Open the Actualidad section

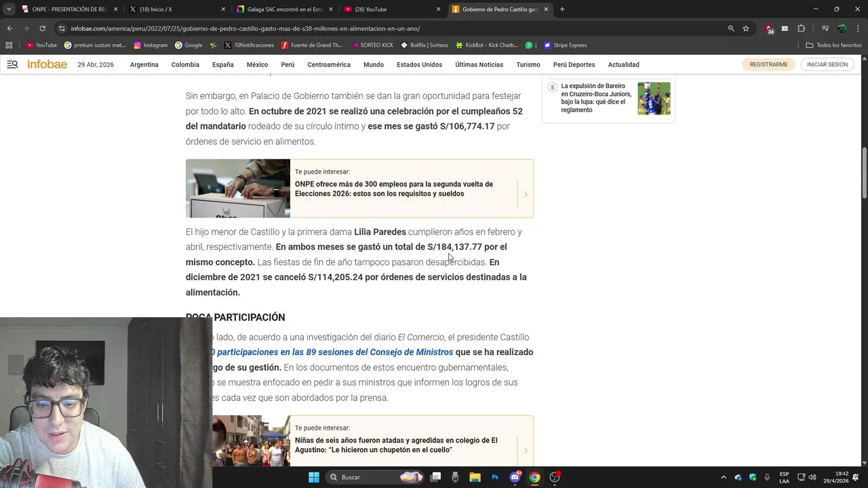coord(623,64)
